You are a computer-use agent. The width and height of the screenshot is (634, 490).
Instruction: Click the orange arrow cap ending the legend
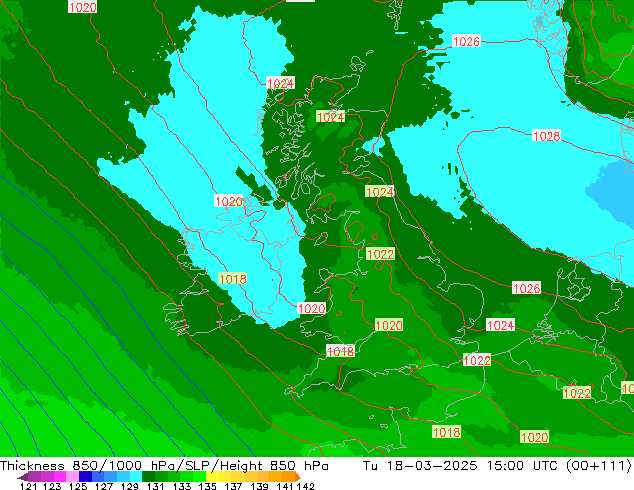click(298, 477)
